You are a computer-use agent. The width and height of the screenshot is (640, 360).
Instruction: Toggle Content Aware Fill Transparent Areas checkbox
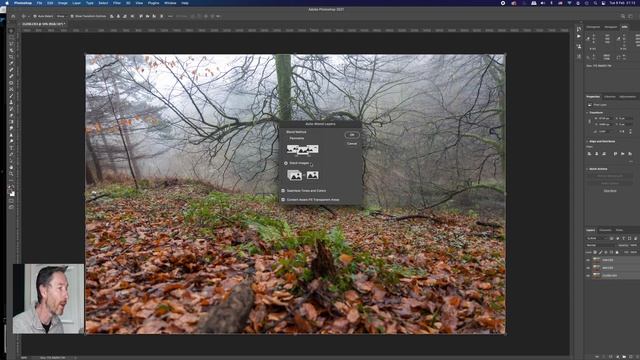tap(283, 200)
